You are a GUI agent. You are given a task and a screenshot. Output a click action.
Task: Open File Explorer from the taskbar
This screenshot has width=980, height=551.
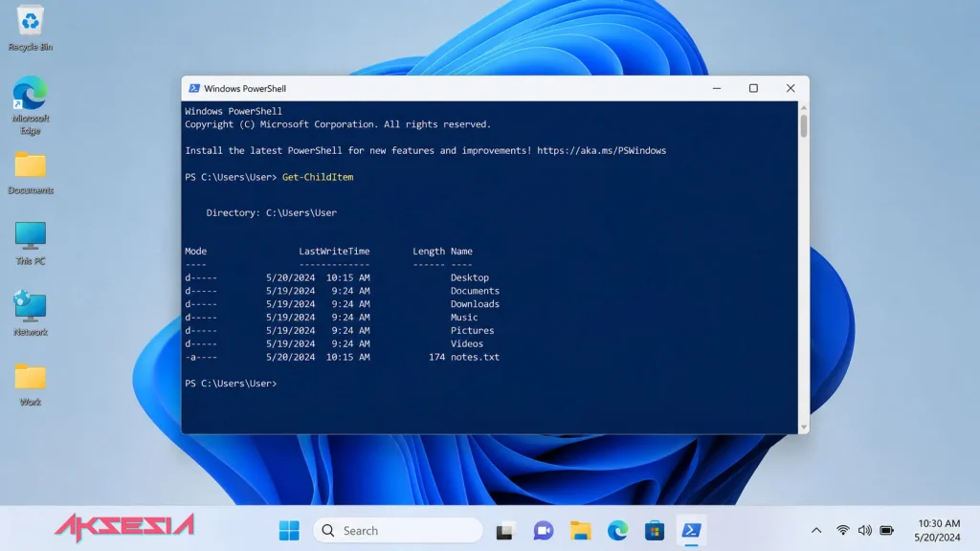(581, 530)
